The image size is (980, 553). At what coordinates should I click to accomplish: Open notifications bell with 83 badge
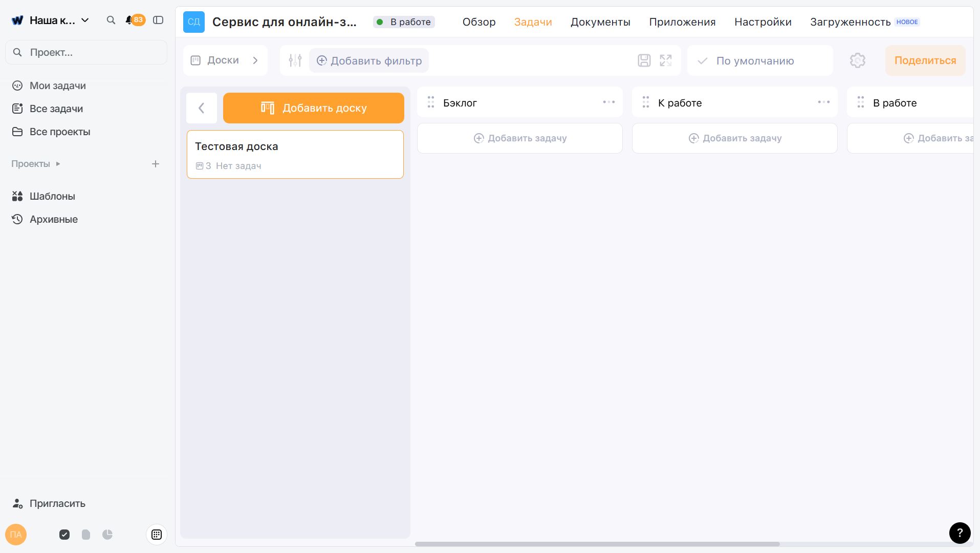[x=135, y=20]
